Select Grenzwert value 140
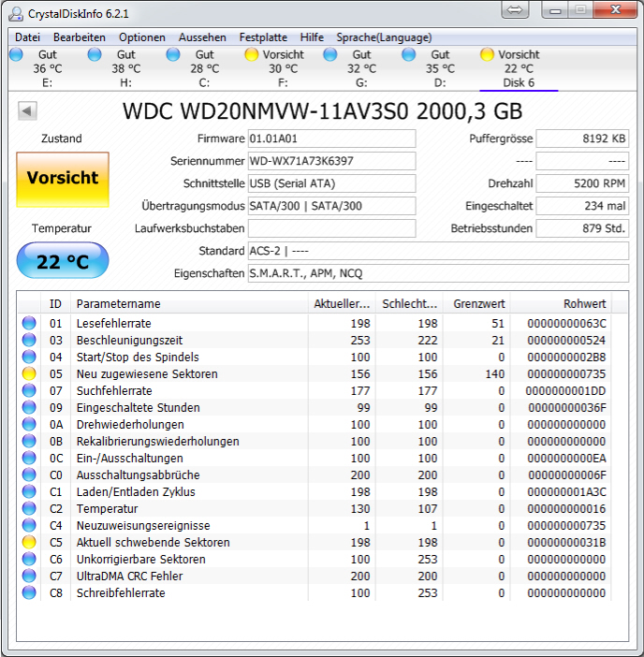 [x=495, y=373]
